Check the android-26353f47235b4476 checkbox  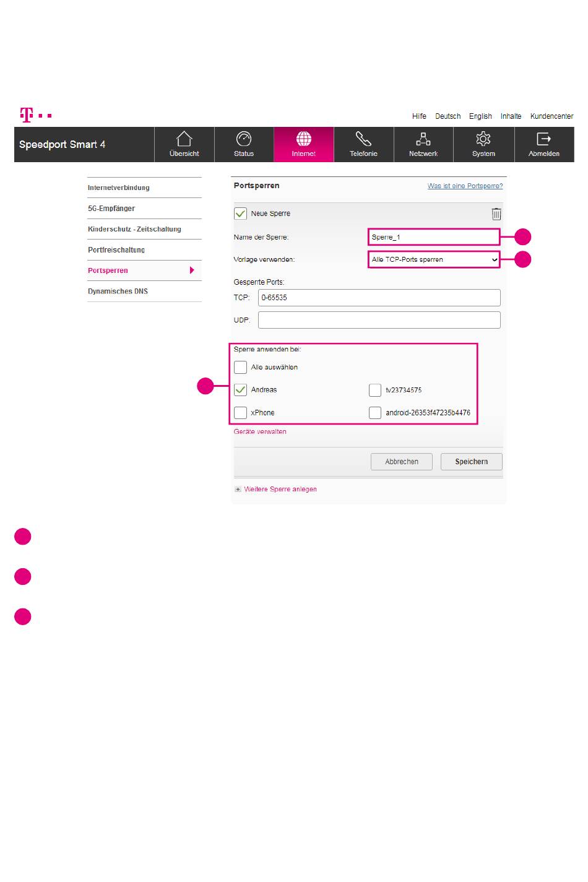tap(375, 412)
